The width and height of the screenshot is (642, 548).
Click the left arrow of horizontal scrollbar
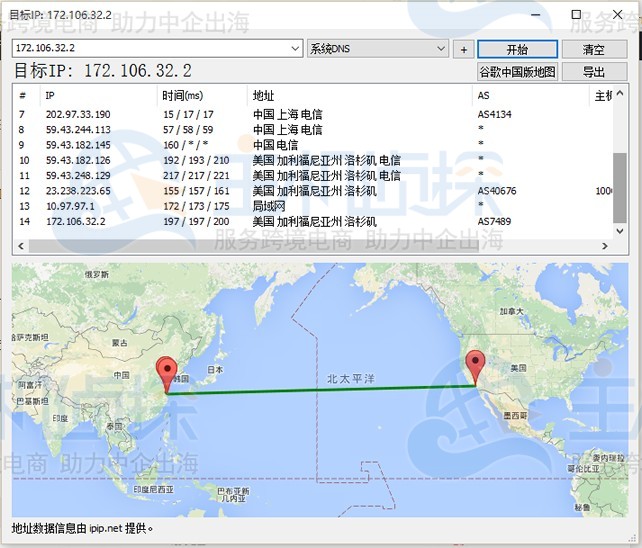[x=20, y=246]
